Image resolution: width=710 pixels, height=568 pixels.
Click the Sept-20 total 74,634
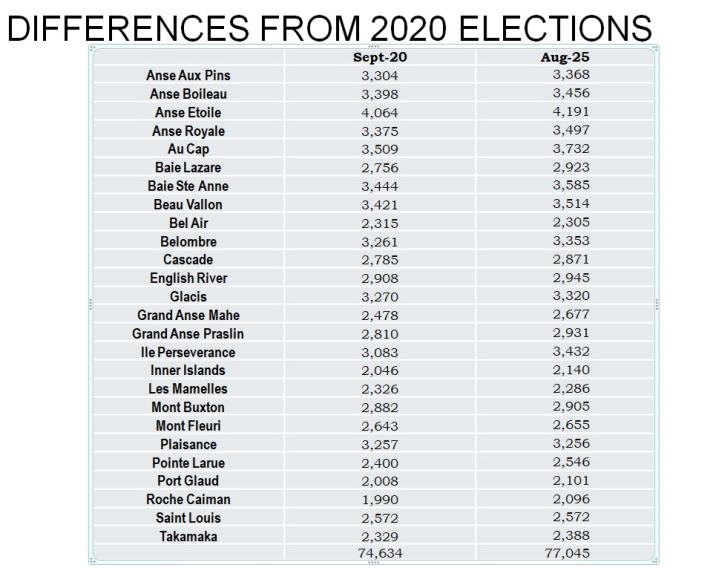(x=381, y=553)
